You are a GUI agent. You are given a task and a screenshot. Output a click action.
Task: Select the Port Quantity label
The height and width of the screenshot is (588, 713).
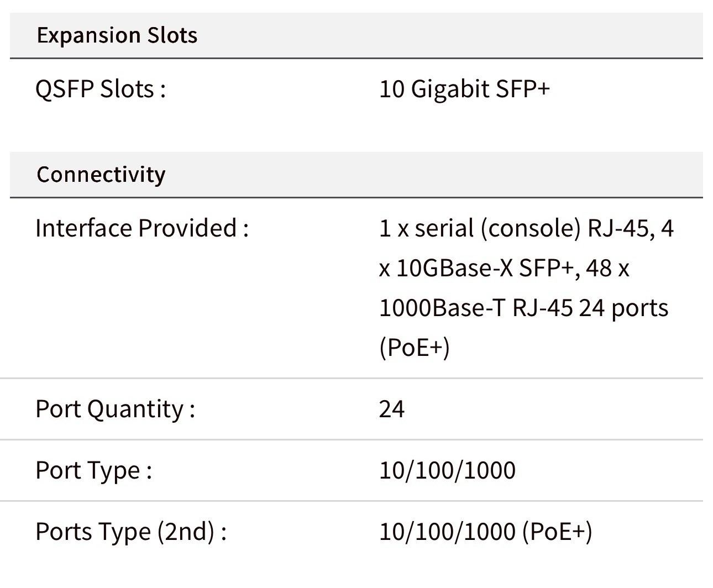[x=115, y=410]
